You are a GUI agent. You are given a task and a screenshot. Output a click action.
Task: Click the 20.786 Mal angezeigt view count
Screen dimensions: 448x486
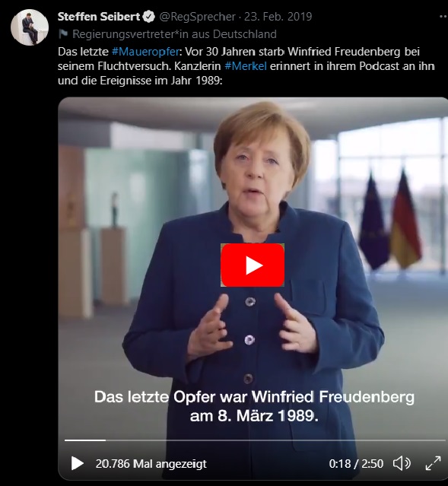pos(151,464)
